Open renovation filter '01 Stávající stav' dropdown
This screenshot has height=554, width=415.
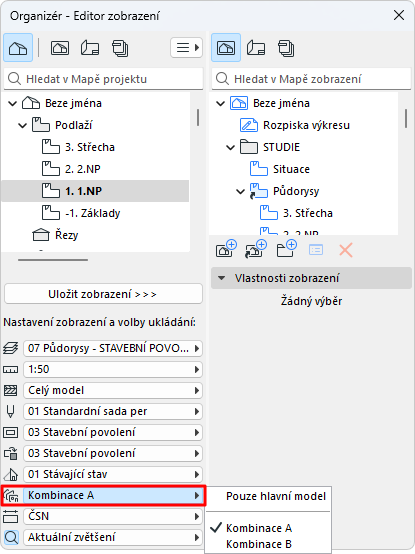[113, 474]
